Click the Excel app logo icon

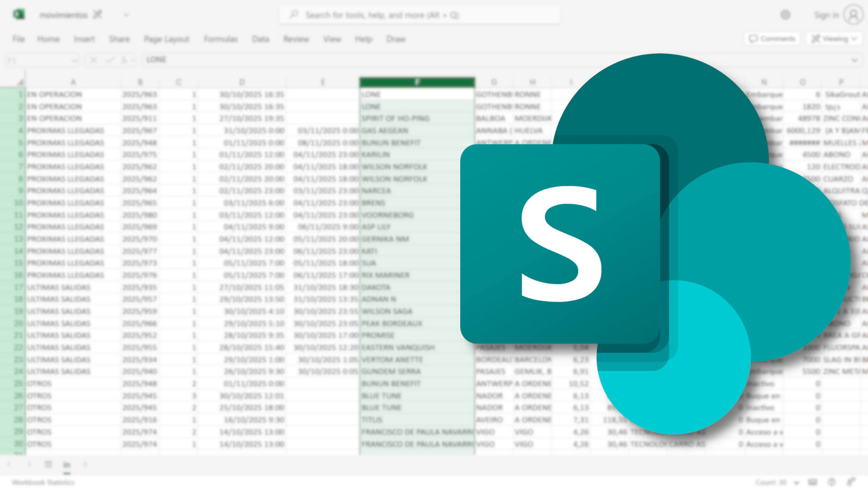point(19,15)
